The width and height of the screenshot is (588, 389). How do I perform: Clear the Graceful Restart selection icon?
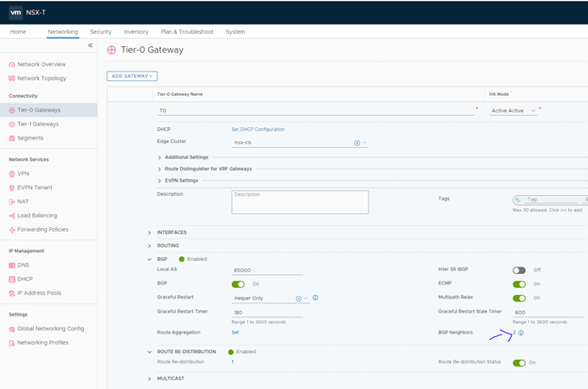[x=299, y=299]
